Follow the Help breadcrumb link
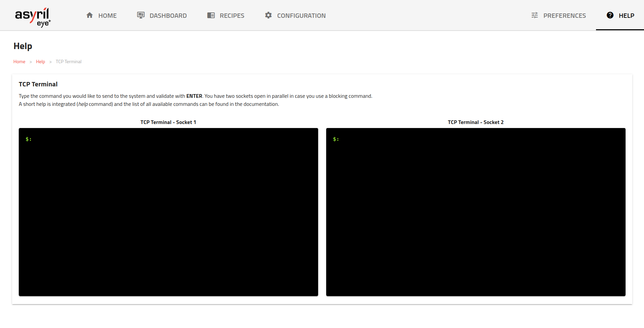This screenshot has width=644, height=328. 41,61
